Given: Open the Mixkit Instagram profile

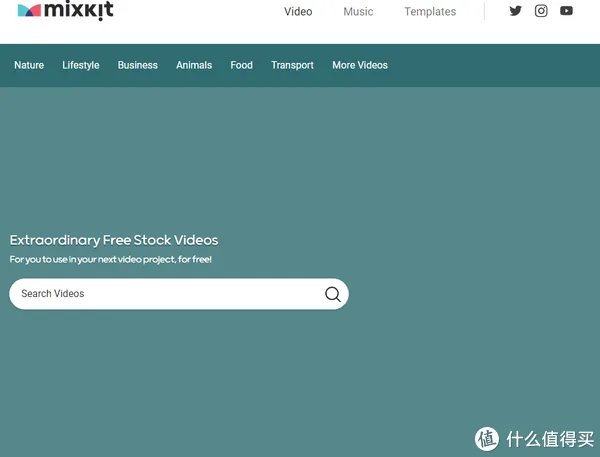Looking at the screenshot, I should (541, 11).
